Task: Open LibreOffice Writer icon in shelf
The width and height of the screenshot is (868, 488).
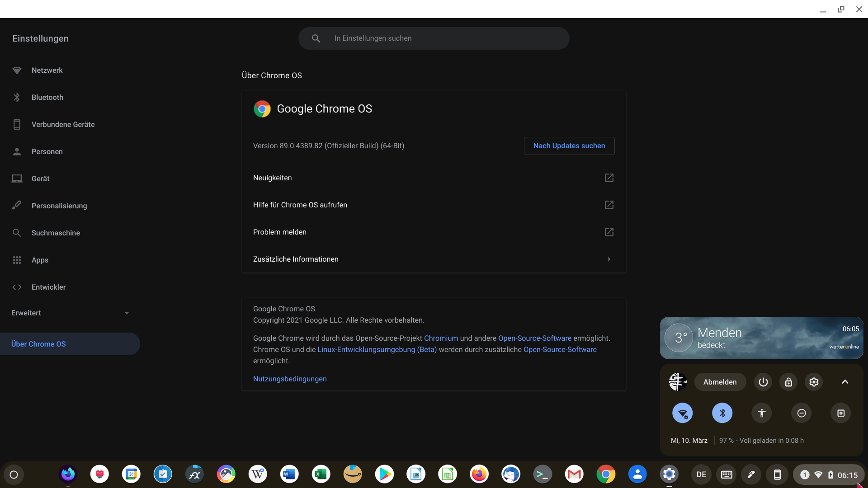Action: click(416, 474)
